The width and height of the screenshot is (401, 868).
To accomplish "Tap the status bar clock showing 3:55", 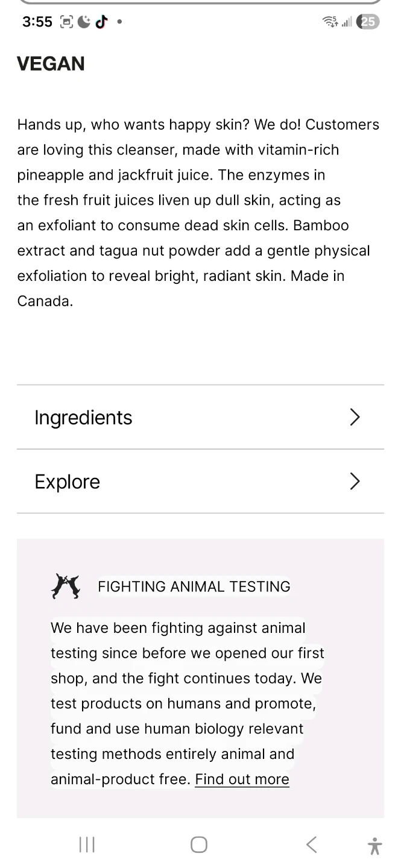I will (37, 22).
